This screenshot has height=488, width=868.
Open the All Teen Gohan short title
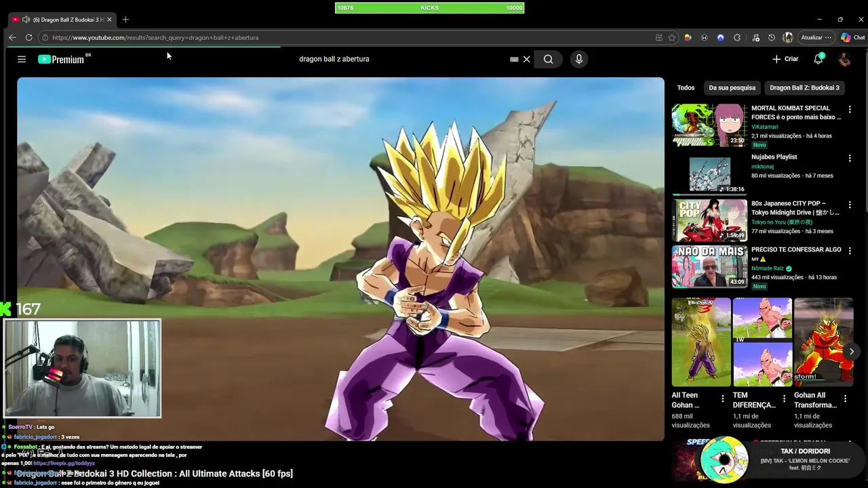click(x=686, y=400)
